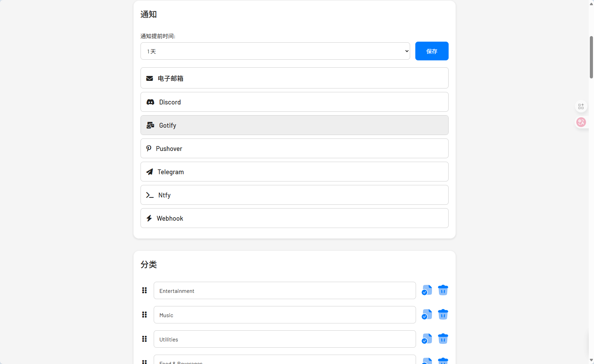
Task: Expand the Gotify notification settings
Action: tap(294, 125)
